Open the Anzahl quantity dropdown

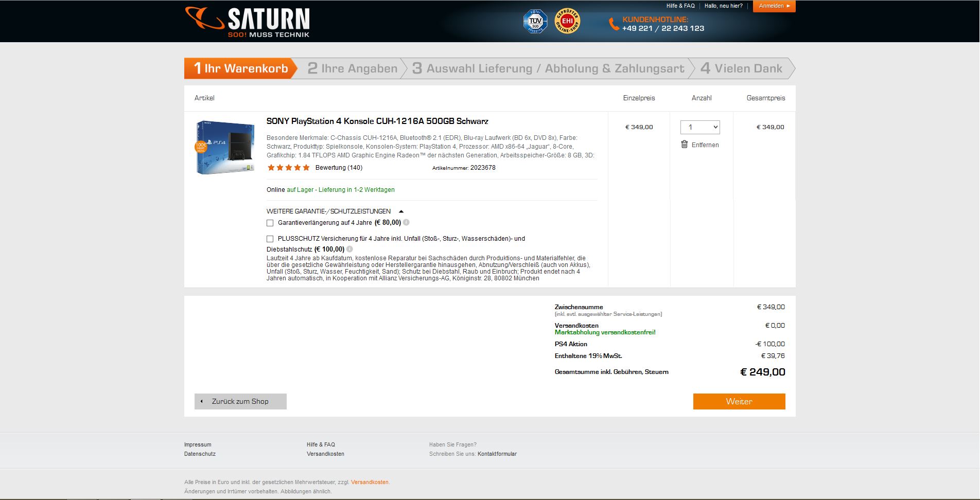tap(700, 127)
